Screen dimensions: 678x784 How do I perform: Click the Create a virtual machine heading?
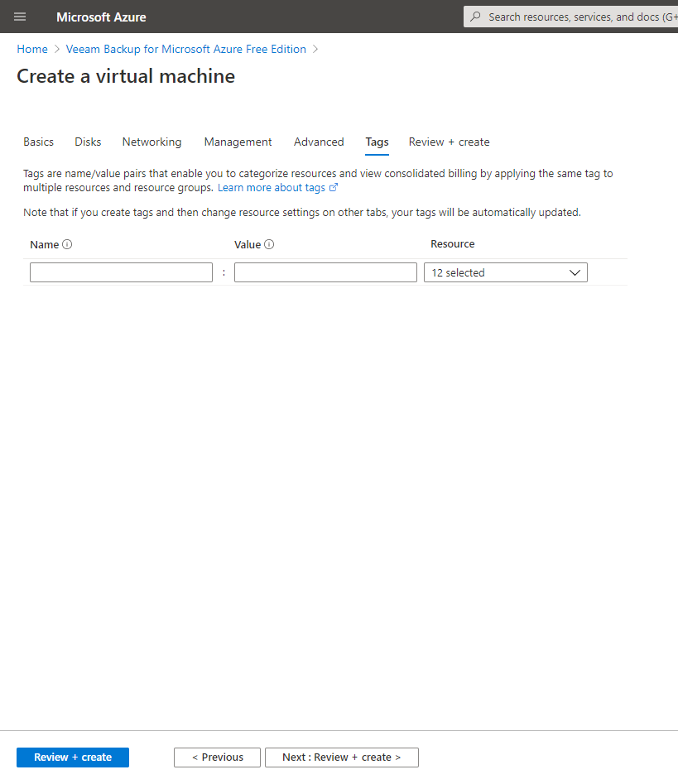coord(126,76)
